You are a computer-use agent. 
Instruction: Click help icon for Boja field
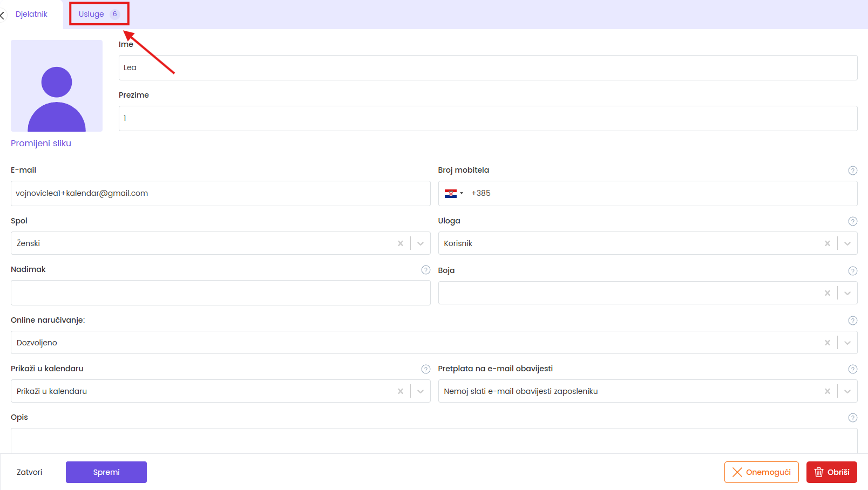point(852,271)
